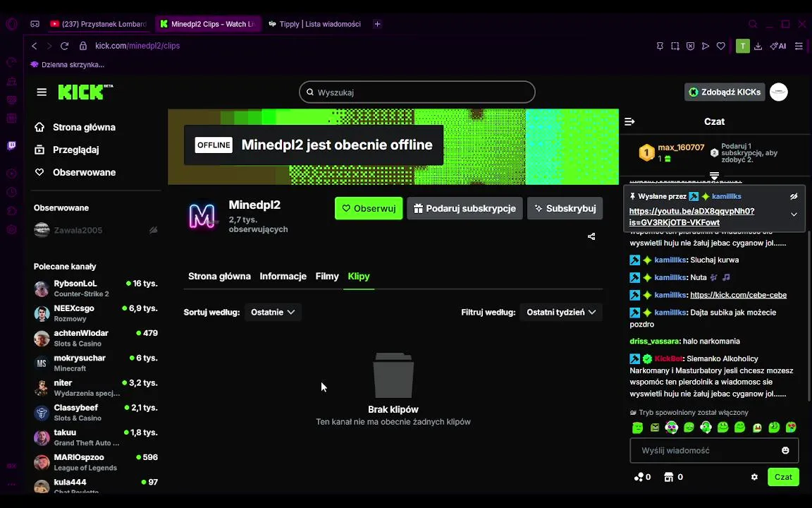The width and height of the screenshot is (812, 508).
Task: Click the Minedpl2 channel avatar
Action: tap(202, 216)
